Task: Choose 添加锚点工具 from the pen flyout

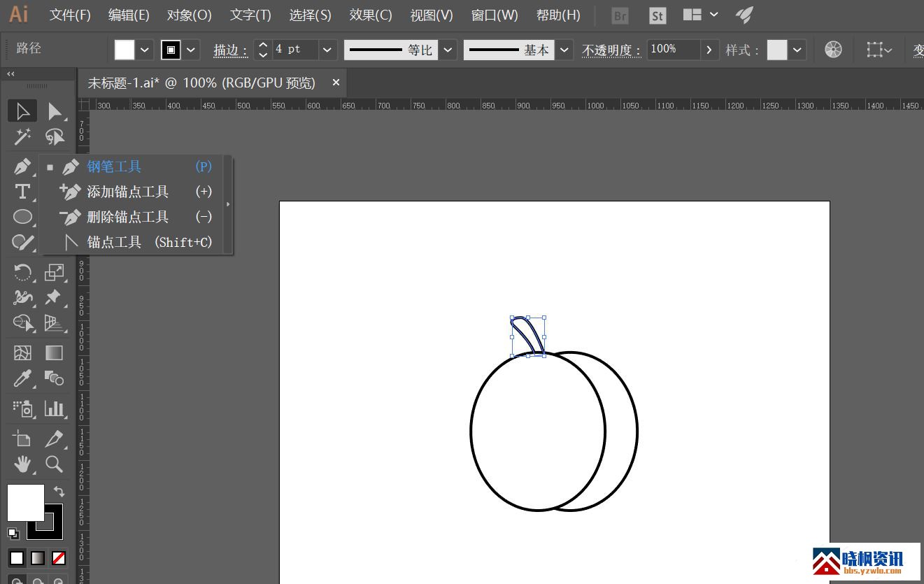Action: [x=127, y=192]
